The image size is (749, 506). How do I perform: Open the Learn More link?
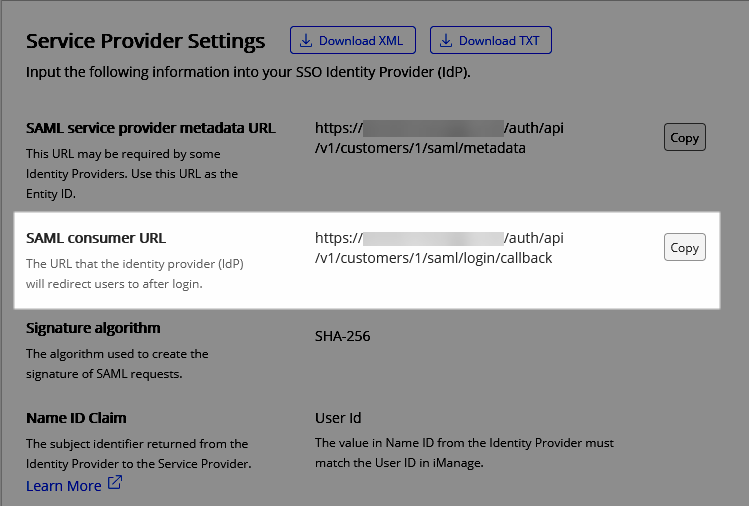tap(64, 486)
